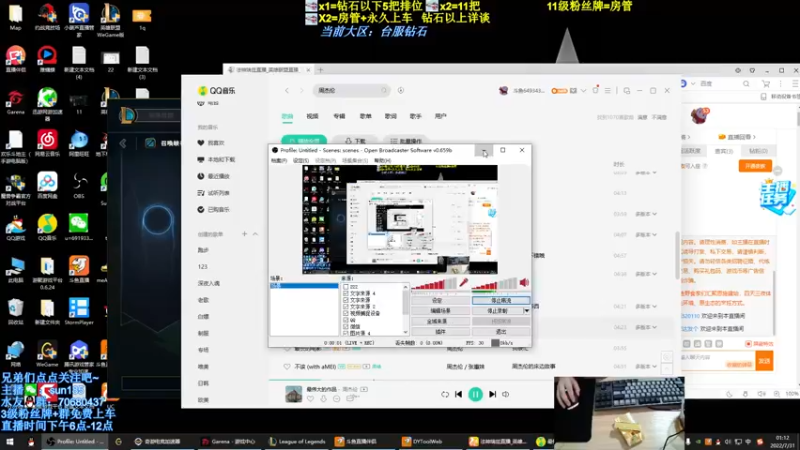This screenshot has width=800, height=450.
Task: Skip to next track in QQ Music
Action: 492,394
